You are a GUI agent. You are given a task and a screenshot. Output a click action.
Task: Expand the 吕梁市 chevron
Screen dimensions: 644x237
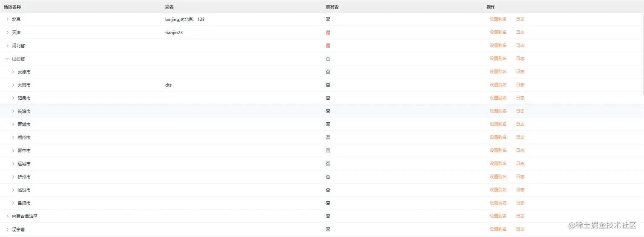pos(13,203)
